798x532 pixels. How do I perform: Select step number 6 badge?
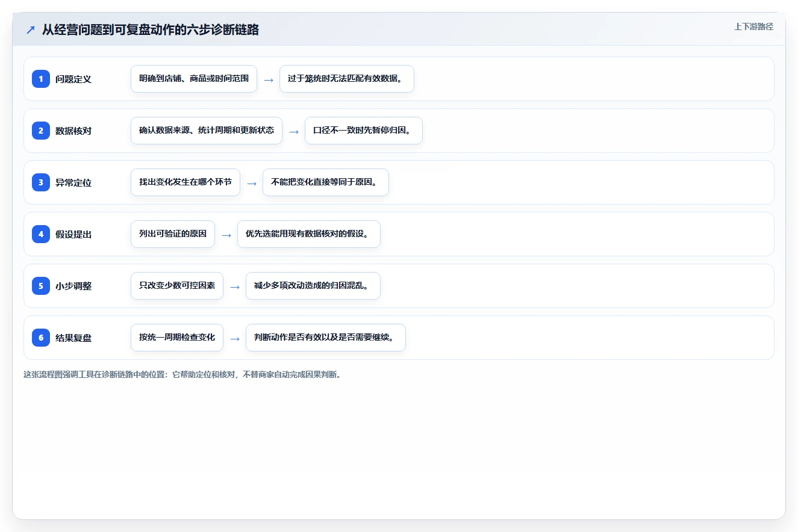coord(41,338)
